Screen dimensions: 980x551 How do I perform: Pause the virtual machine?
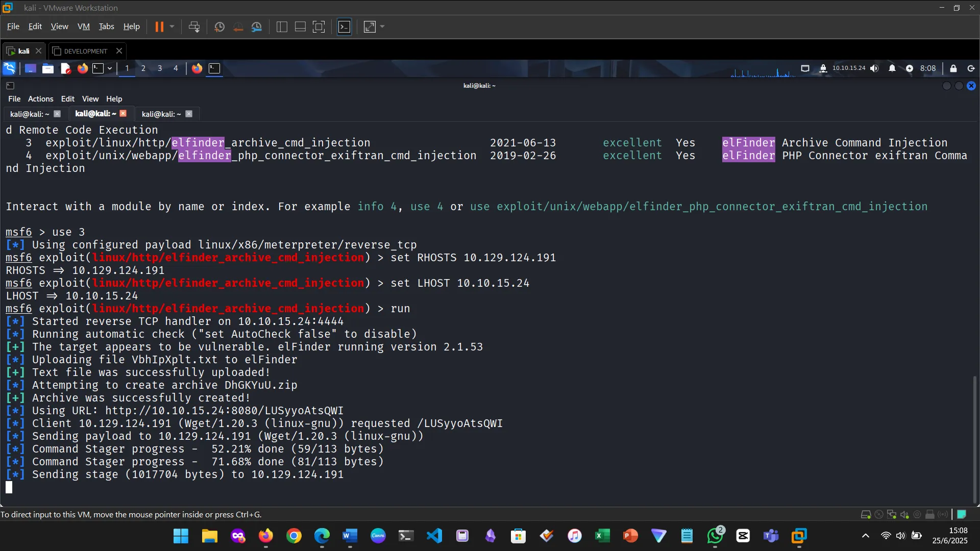159,27
